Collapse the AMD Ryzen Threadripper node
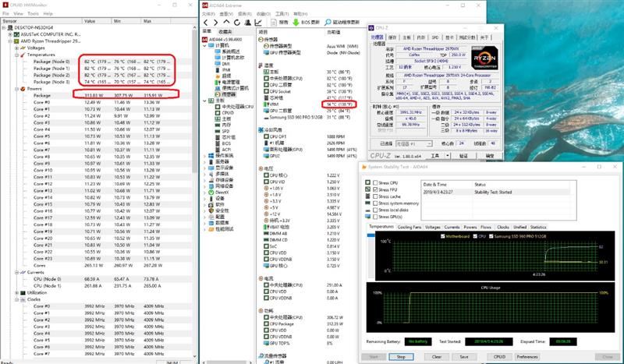The image size is (624, 364). click(10, 41)
